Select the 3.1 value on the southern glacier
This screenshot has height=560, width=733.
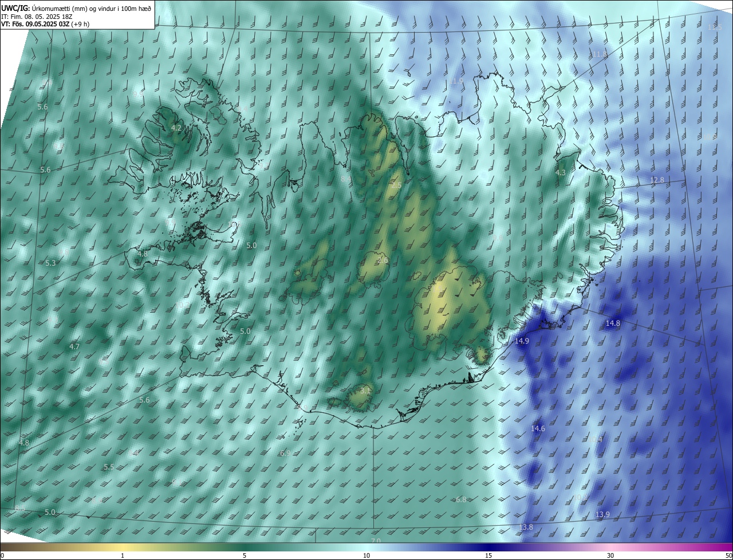365,391
